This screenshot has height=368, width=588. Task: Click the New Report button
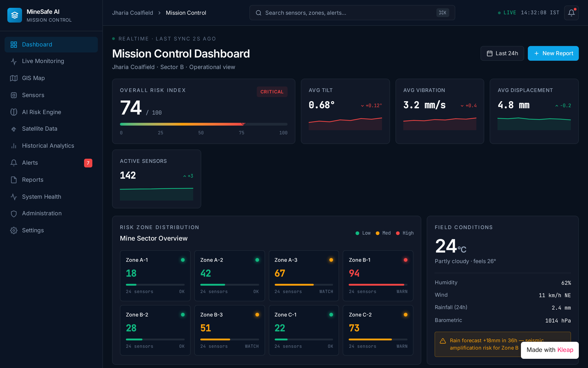[553, 53]
